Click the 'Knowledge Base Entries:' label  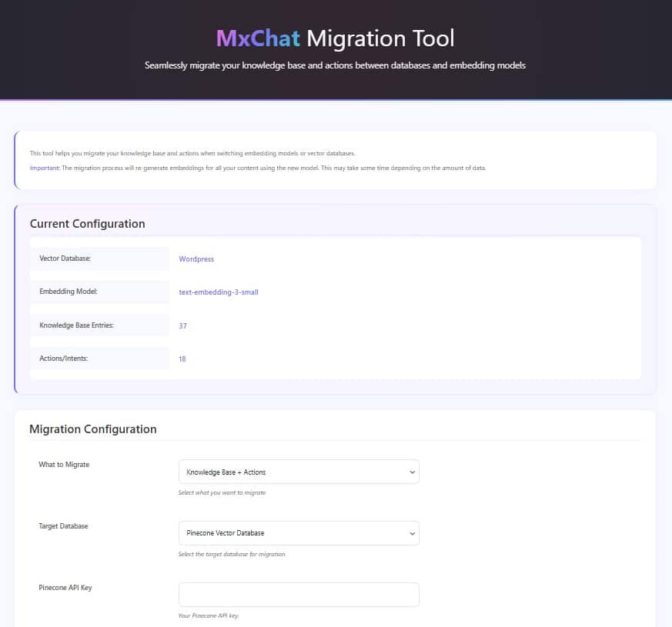pyautogui.click(x=77, y=325)
